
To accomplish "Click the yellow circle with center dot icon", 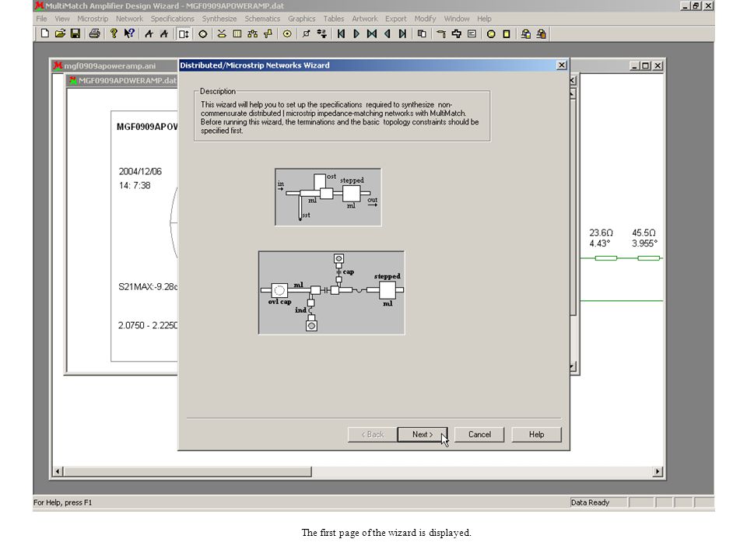I will tap(287, 33).
